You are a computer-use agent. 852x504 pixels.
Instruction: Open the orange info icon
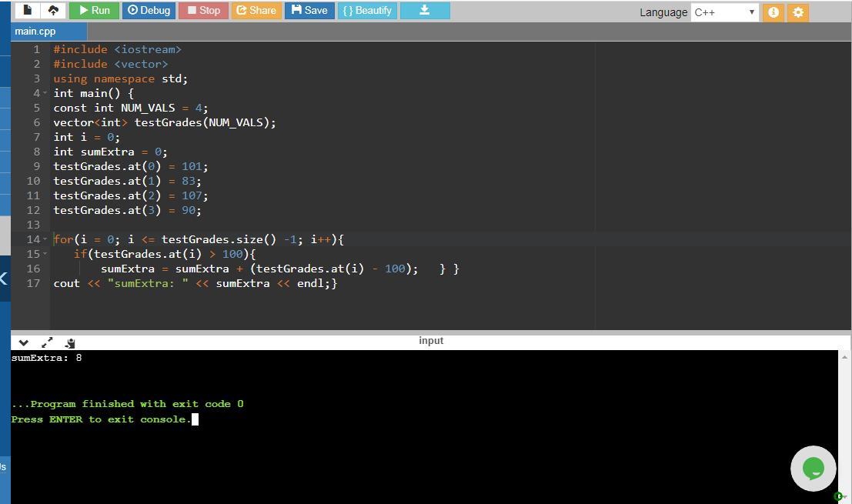(x=773, y=12)
